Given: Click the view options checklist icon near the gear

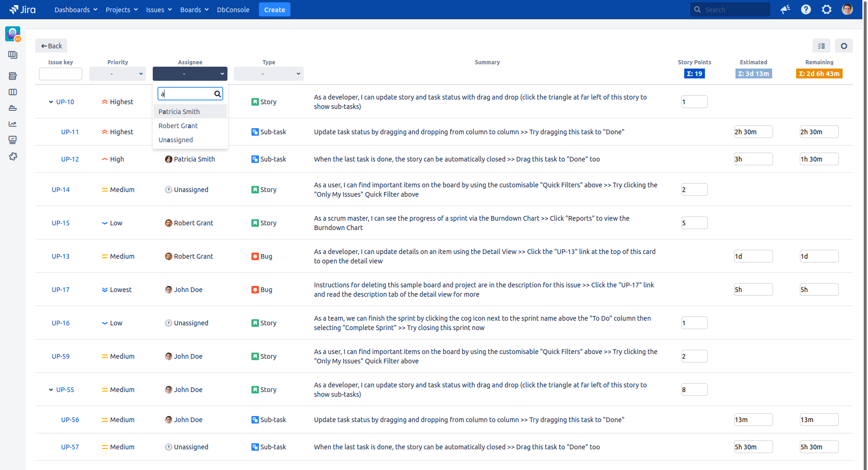Looking at the screenshot, I should 821,46.
